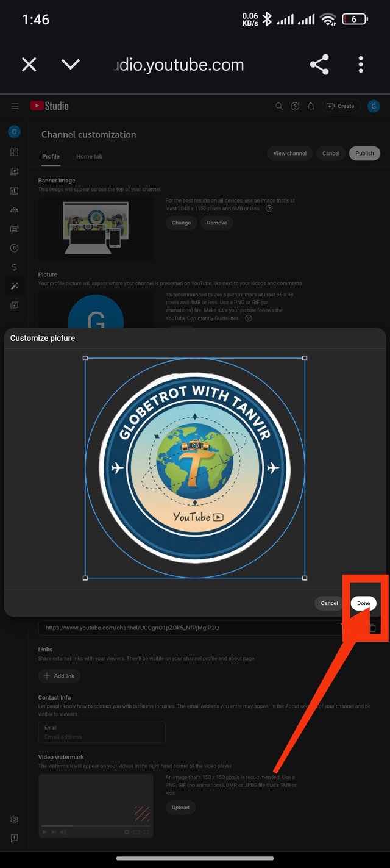The width and height of the screenshot is (390, 868).
Task: Open the browser three-dot menu
Action: pos(361,65)
